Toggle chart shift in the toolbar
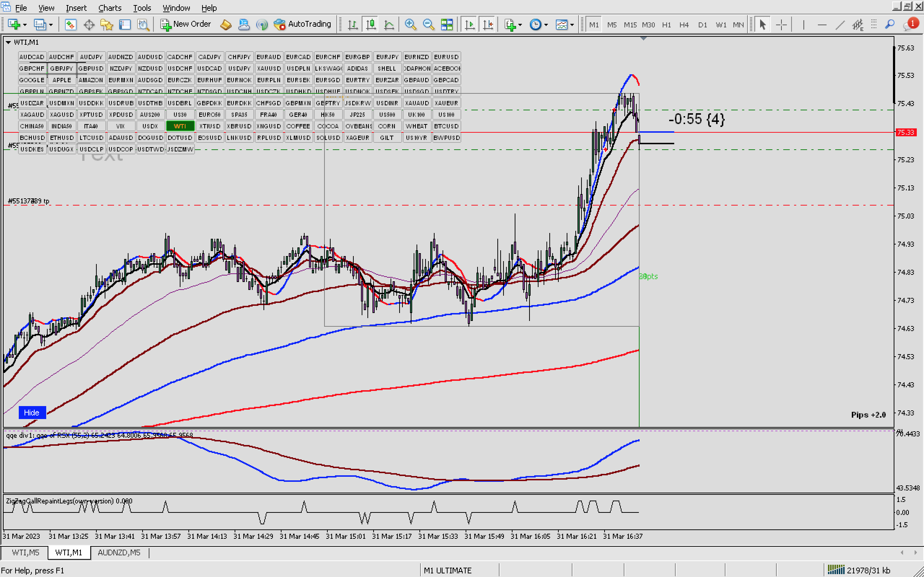Image resolution: width=924 pixels, height=577 pixels. click(488, 25)
